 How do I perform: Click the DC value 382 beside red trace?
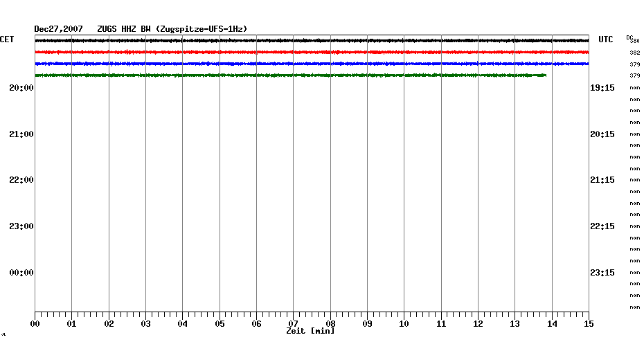(x=634, y=53)
